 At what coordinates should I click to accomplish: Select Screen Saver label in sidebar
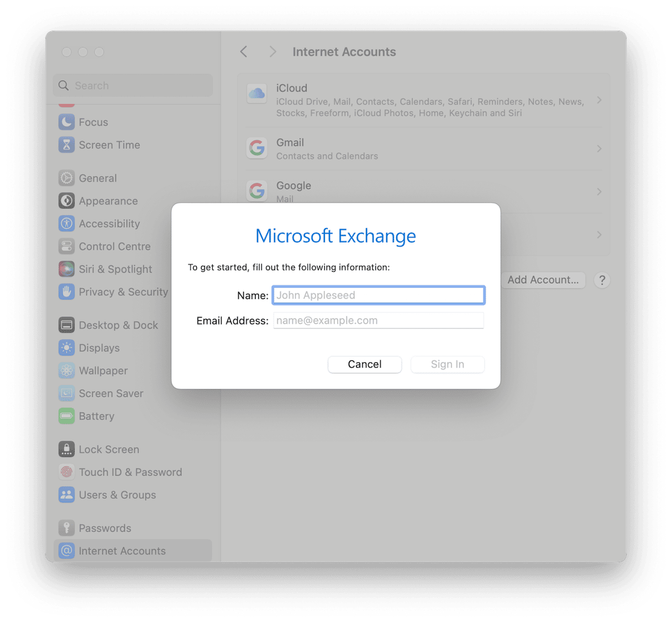(111, 393)
